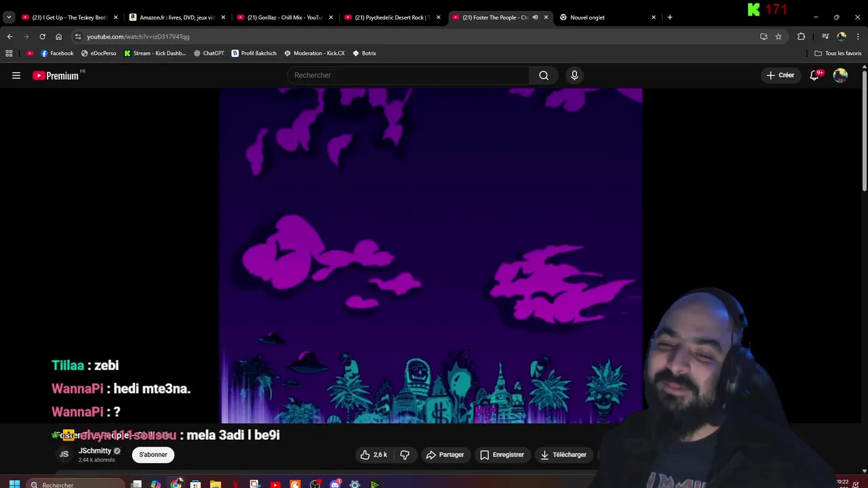
Task: Open the YouTube guide hamburger menu
Action: [16, 75]
